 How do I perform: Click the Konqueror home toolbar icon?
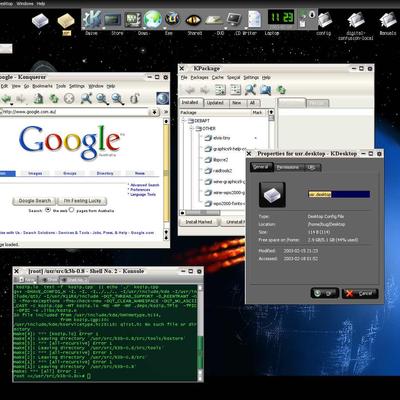coord(38,98)
